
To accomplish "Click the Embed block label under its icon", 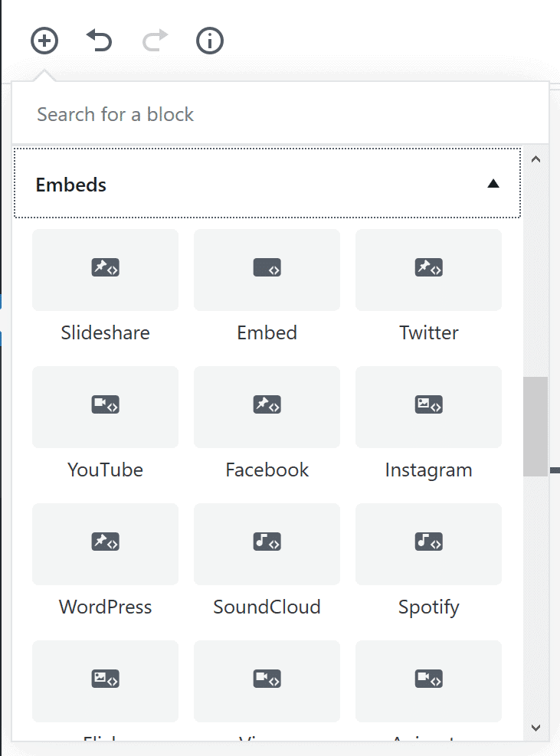I will coord(267,332).
